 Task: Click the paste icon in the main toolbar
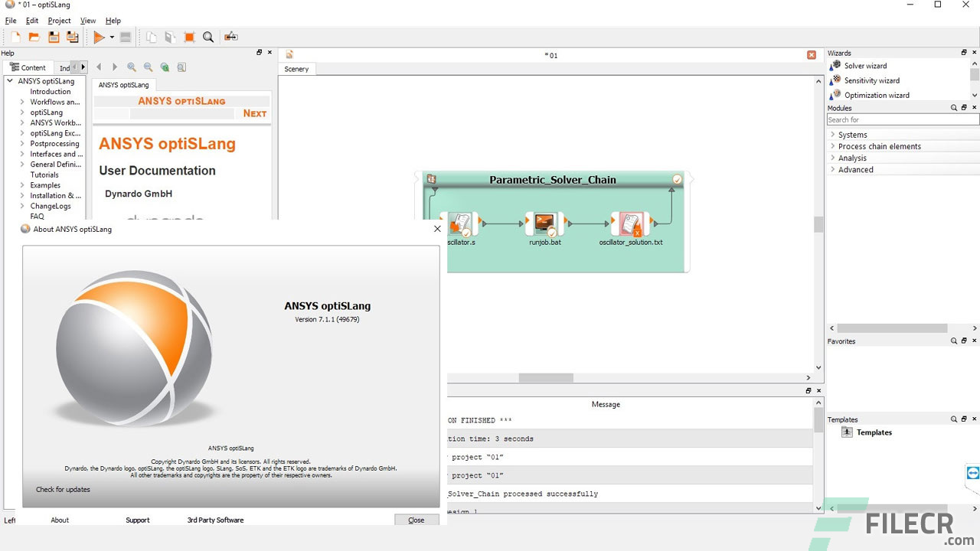(x=170, y=37)
